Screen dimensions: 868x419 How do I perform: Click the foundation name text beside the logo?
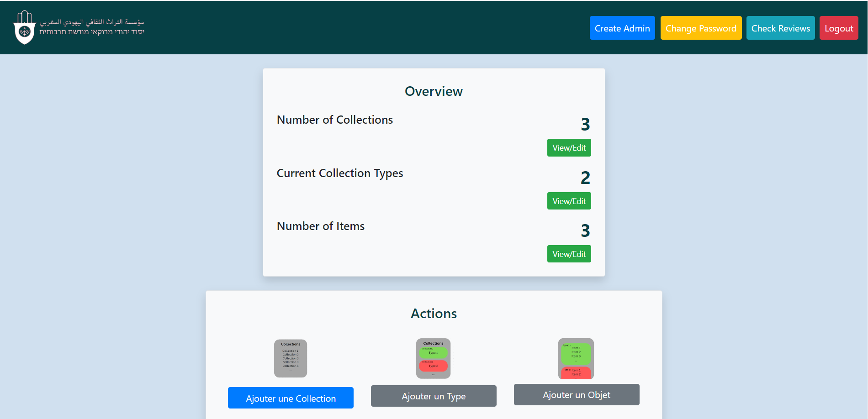92,27
